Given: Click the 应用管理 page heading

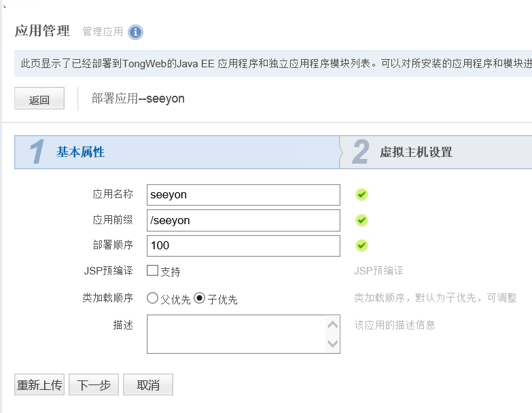Looking at the screenshot, I should coord(42,31).
